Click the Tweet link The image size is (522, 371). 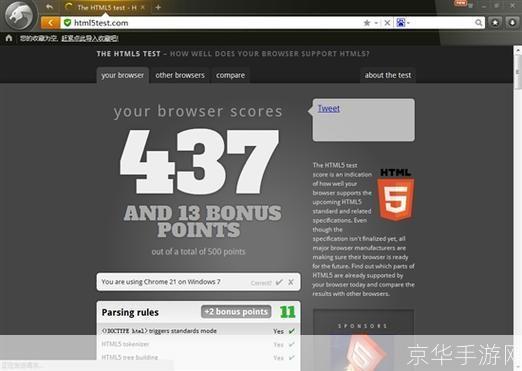[x=329, y=108]
